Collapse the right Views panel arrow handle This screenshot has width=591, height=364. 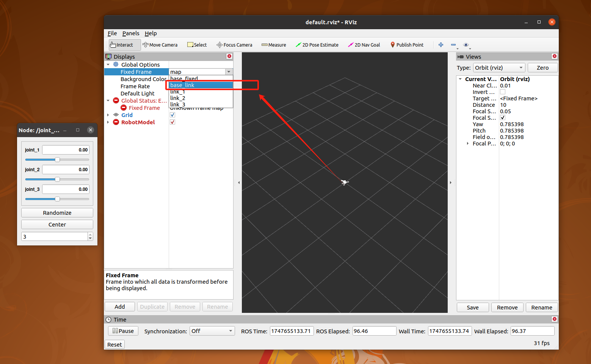[x=450, y=183]
